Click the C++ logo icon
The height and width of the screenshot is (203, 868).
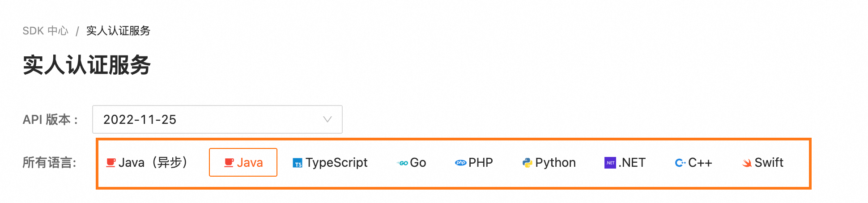(x=680, y=163)
